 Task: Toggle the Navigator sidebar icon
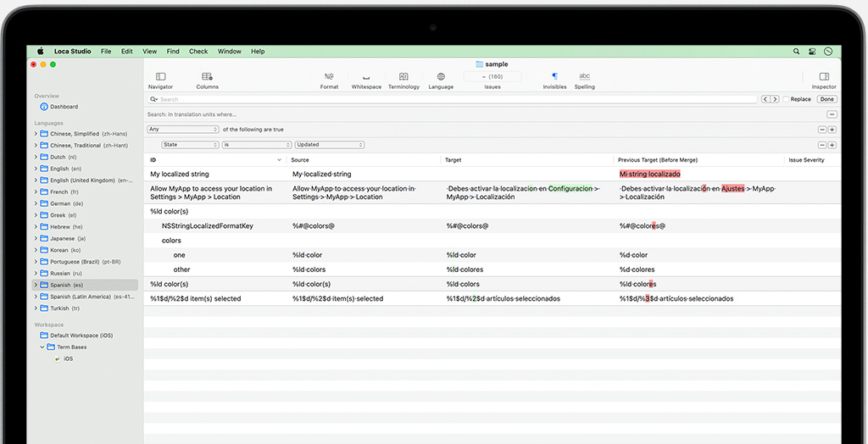(x=160, y=77)
